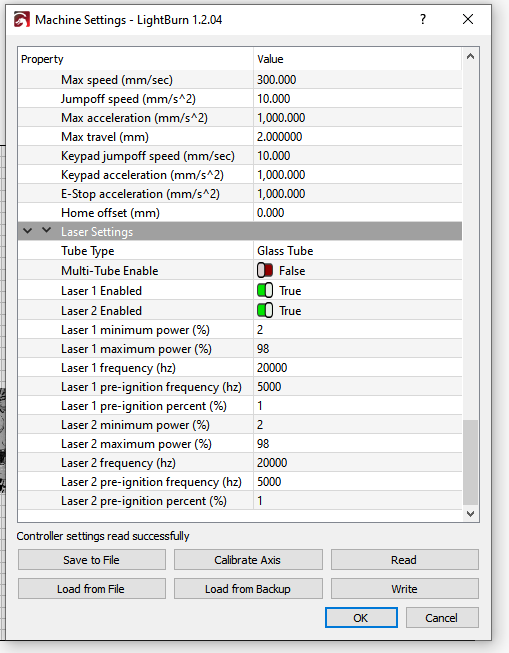The image size is (509, 653).
Task: Open the Tube Type Glass Tube value
Action: pyautogui.click(x=357, y=251)
